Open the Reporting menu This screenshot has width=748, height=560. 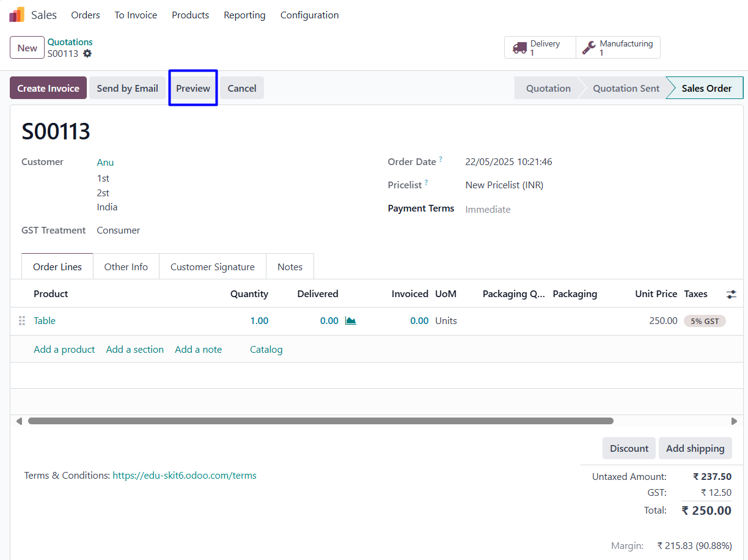coord(244,15)
